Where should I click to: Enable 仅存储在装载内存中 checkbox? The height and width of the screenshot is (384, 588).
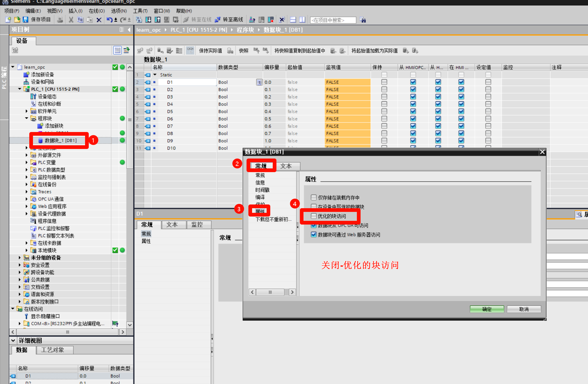[314, 197]
